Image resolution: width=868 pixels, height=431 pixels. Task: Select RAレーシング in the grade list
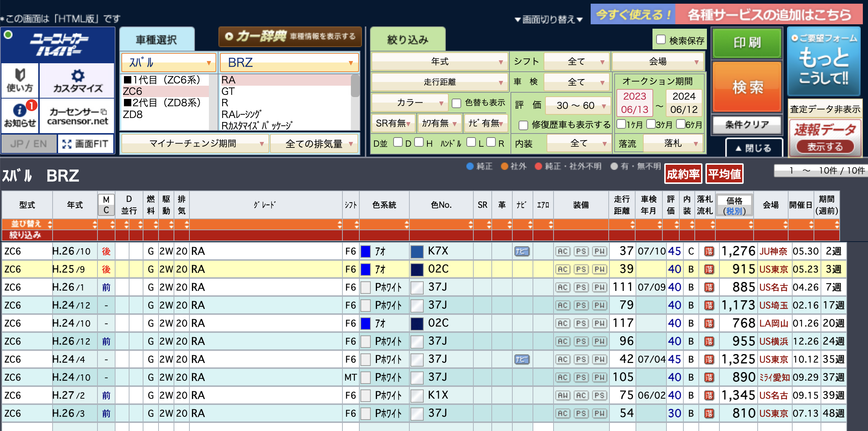(x=286, y=114)
